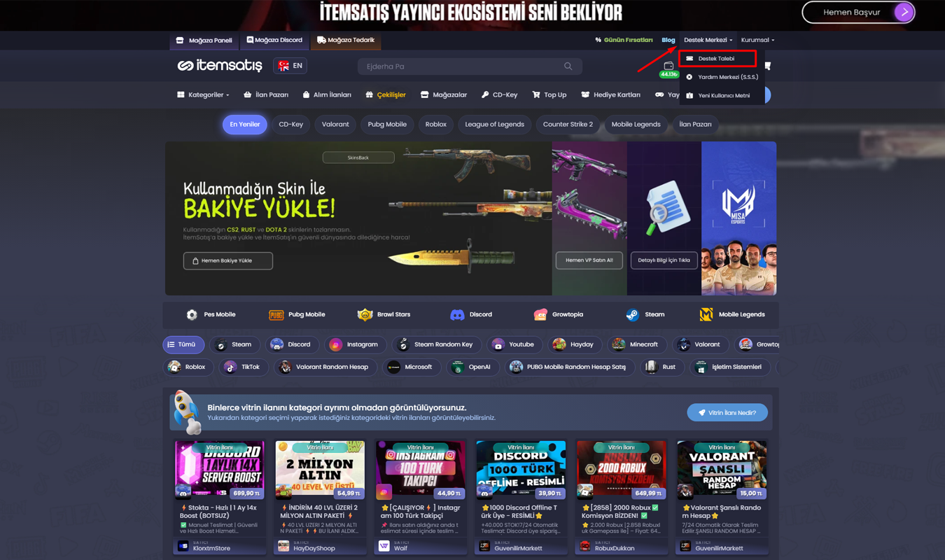Viewport: 945px width, 560px height.
Task: Open the Blog link
Action: [x=668, y=40]
